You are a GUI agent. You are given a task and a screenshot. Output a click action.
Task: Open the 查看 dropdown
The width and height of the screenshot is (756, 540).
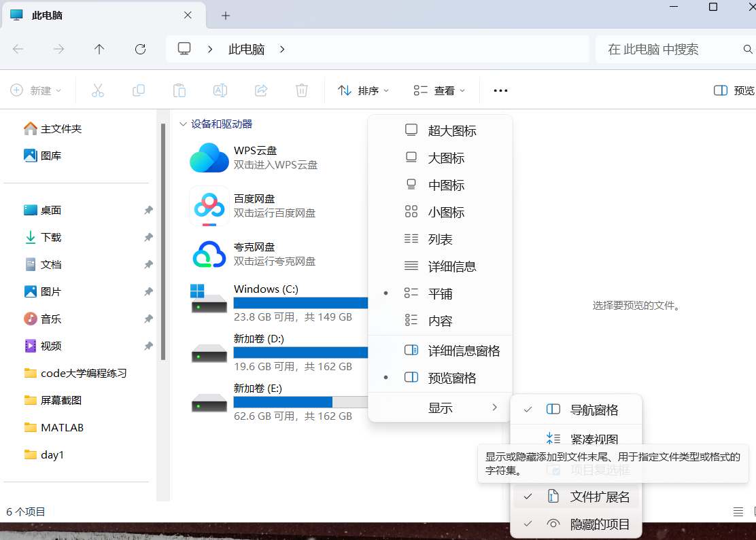tap(439, 90)
